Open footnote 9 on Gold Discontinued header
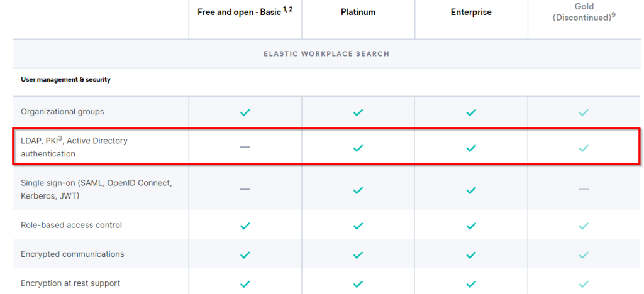The height and width of the screenshot is (294, 644). [613, 16]
